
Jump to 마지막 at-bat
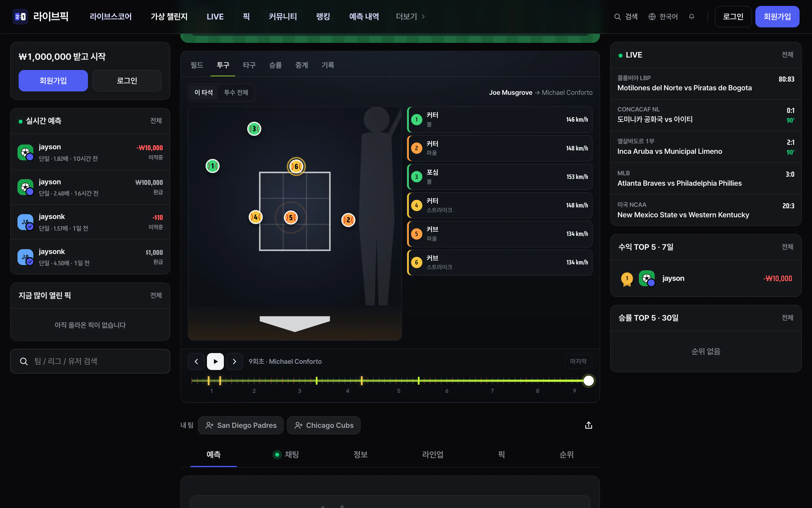[x=578, y=362]
